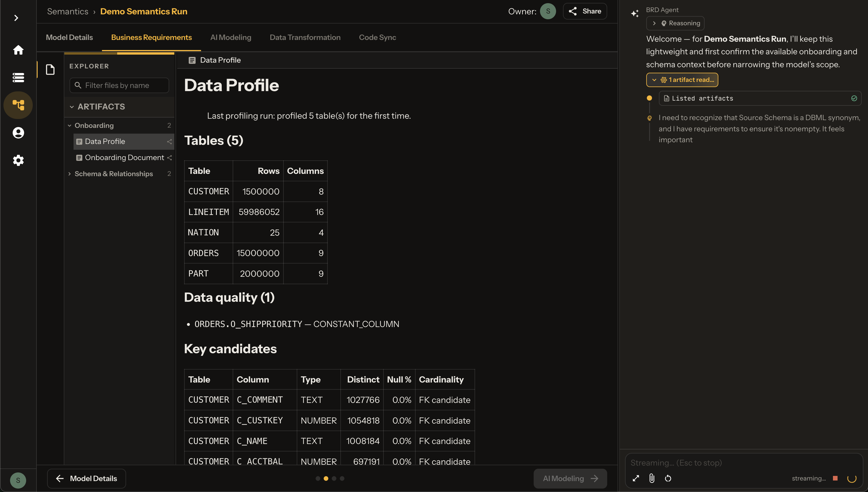
Task: Switch to the Data Transformation tab
Action: point(305,37)
